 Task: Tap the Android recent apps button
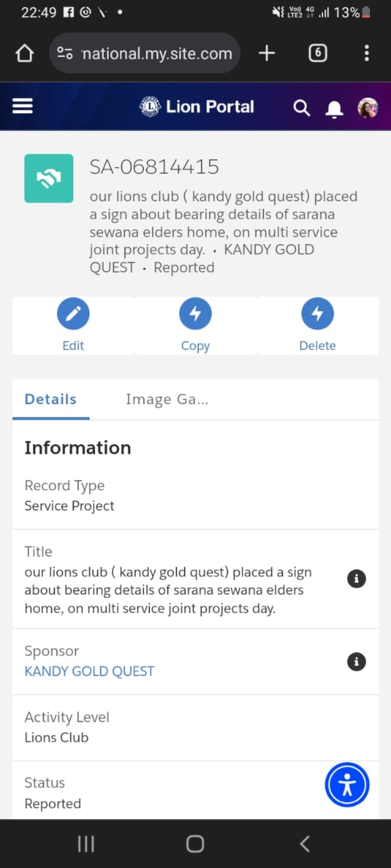pyautogui.click(x=86, y=844)
